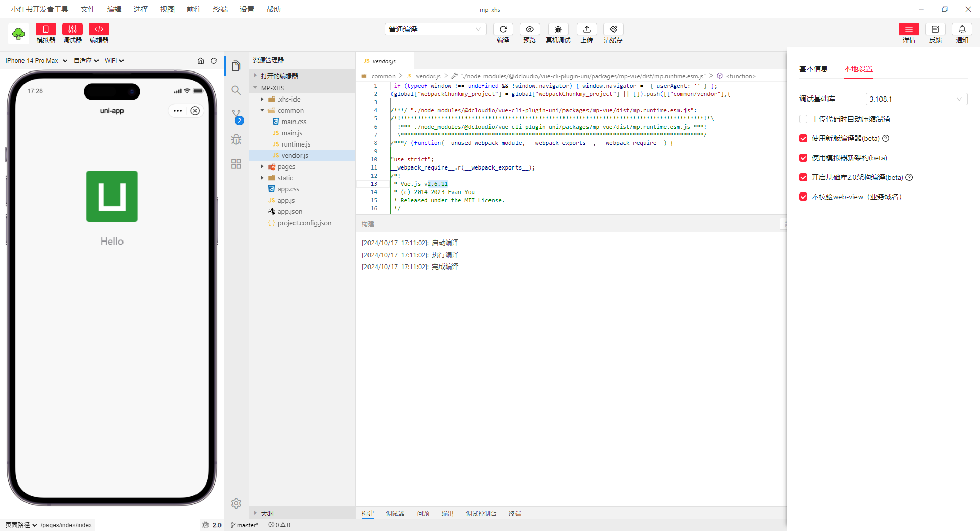Image resolution: width=980 pixels, height=531 pixels.
Task: Switch to 终端 bottom panel tab
Action: [x=515, y=513]
